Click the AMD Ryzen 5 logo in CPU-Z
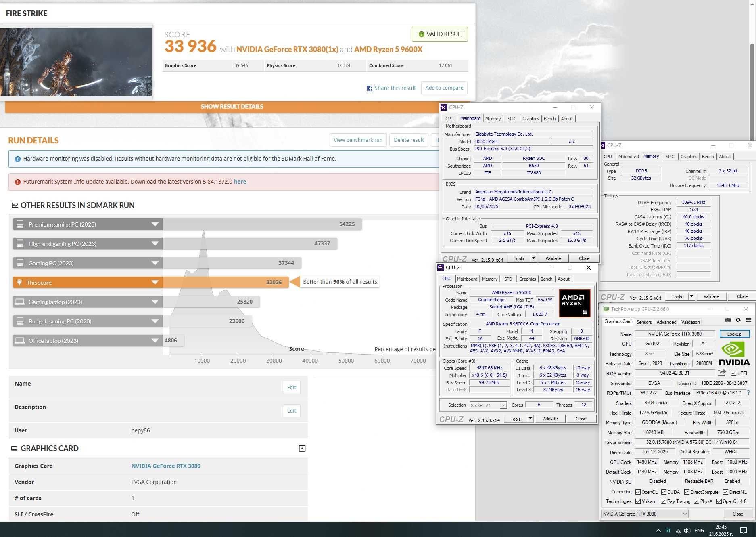This screenshot has height=537, width=756. [574, 303]
